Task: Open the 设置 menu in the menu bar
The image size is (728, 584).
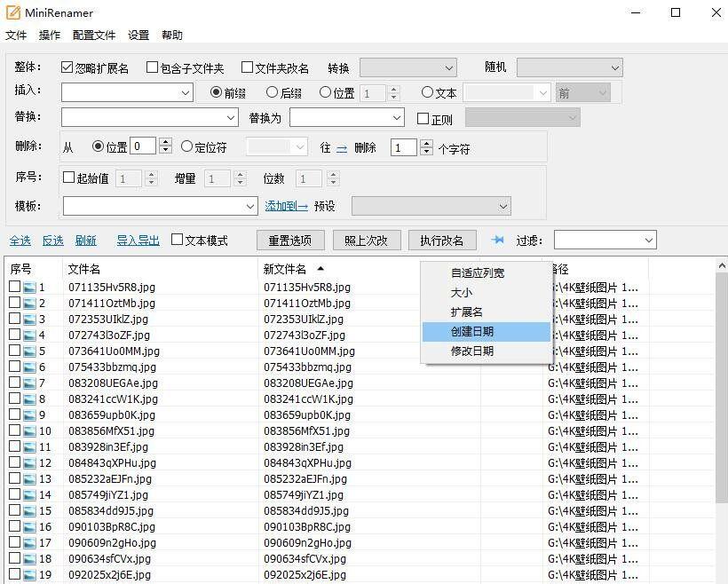Action: pos(138,35)
